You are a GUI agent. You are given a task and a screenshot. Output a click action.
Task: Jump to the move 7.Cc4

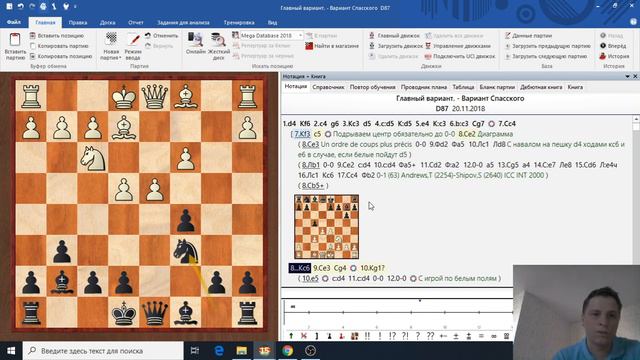507,123
